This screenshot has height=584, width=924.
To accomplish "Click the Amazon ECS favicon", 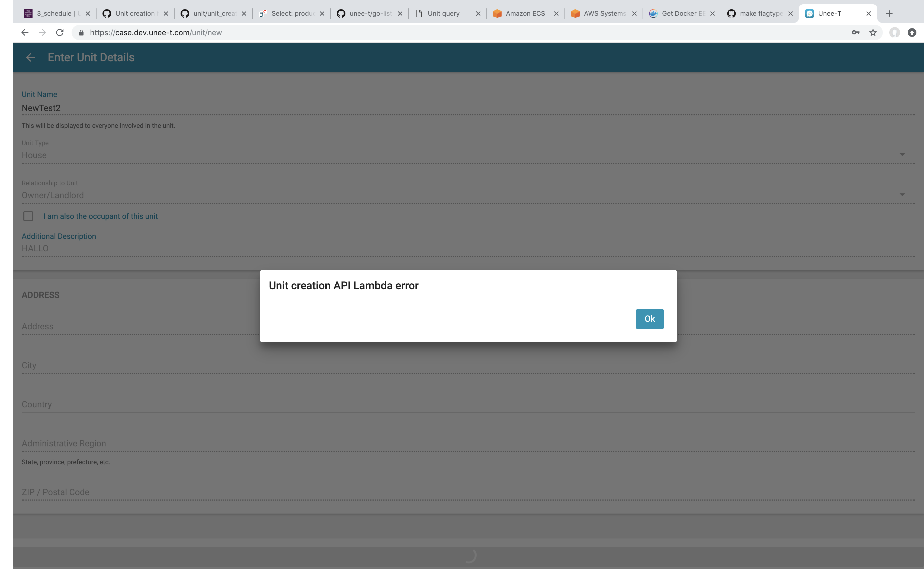I will pos(497,13).
